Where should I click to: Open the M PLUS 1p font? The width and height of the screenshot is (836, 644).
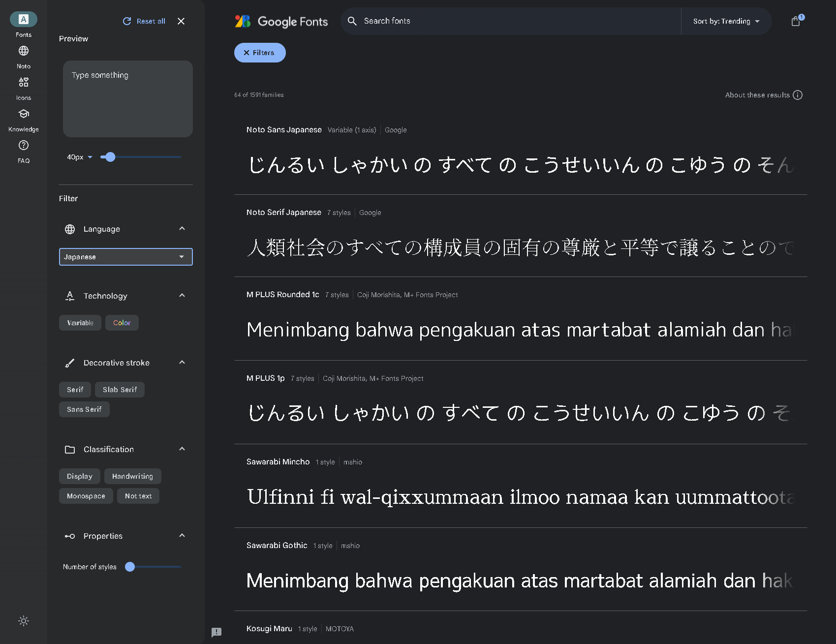(x=266, y=378)
